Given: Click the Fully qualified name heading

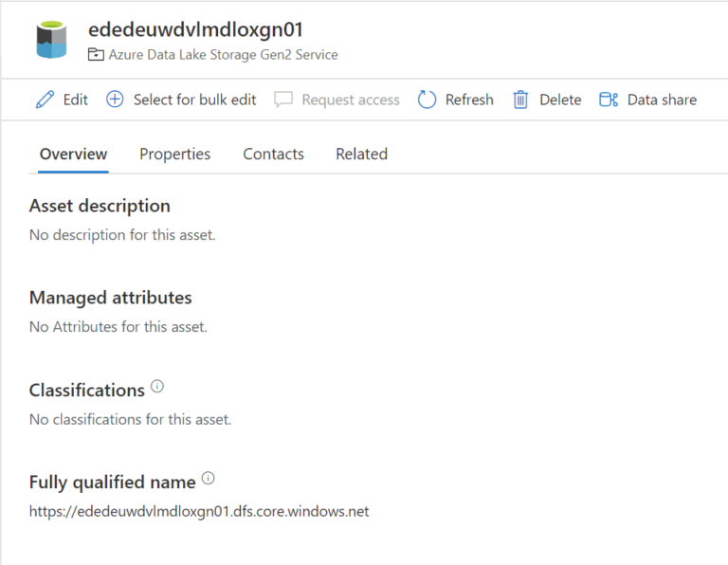Looking at the screenshot, I should 113,483.
